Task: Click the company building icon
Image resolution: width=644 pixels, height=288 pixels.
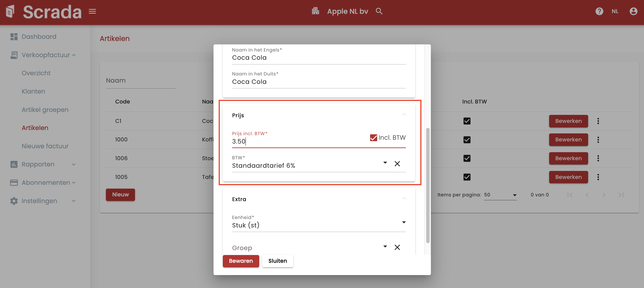Action: pyautogui.click(x=315, y=11)
